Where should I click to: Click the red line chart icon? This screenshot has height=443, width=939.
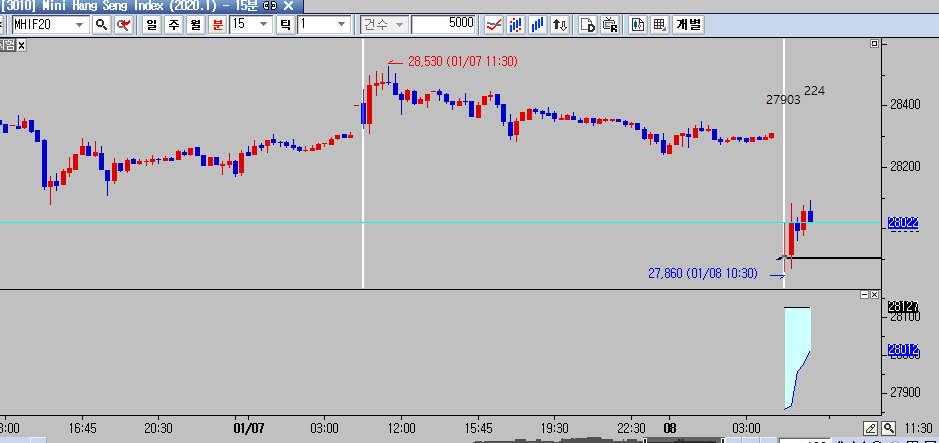(493, 23)
